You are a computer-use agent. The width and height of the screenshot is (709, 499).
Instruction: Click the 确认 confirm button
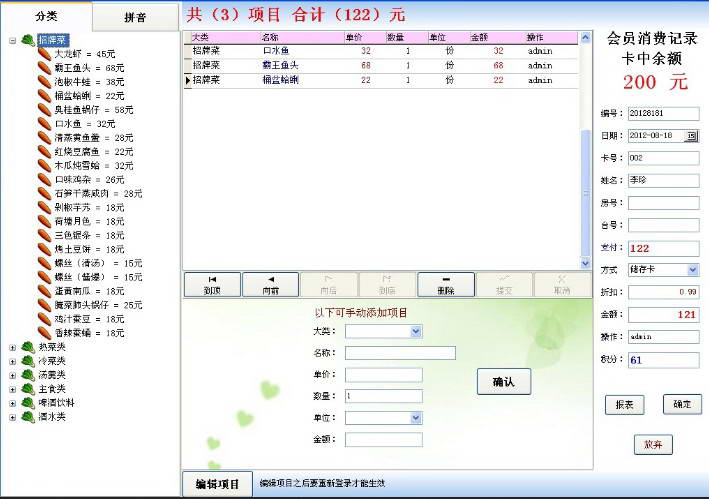pyautogui.click(x=504, y=382)
